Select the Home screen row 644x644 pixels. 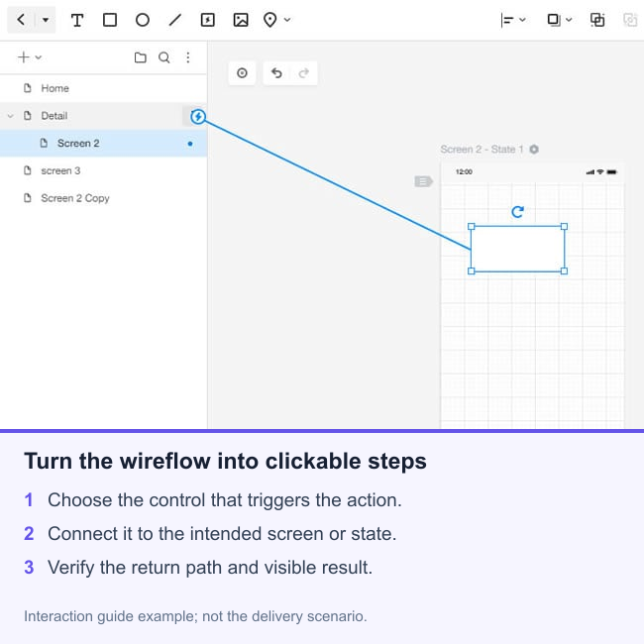[103, 88]
